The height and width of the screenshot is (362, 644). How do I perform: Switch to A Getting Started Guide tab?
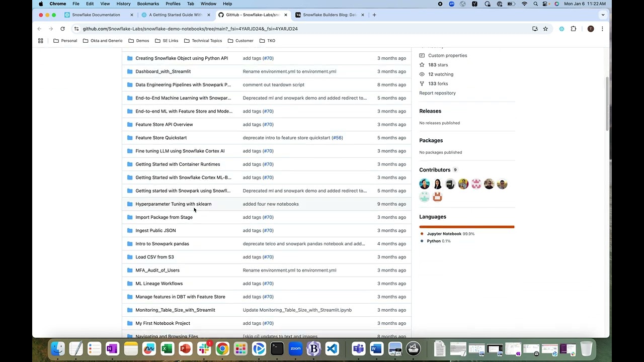coord(176,15)
